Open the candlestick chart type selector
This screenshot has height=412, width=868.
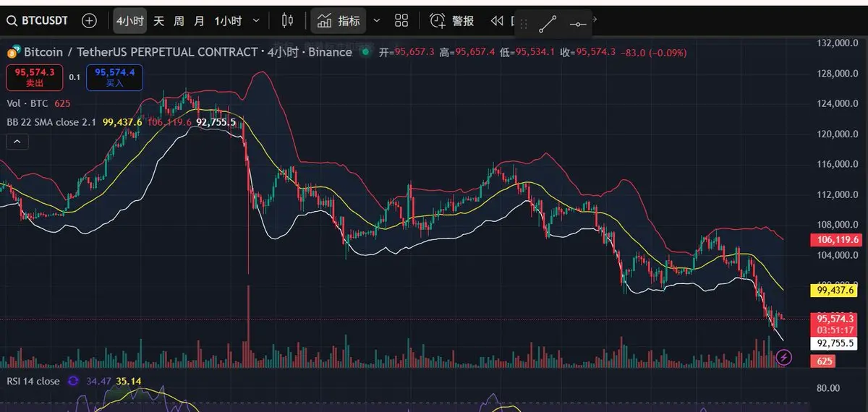point(288,21)
